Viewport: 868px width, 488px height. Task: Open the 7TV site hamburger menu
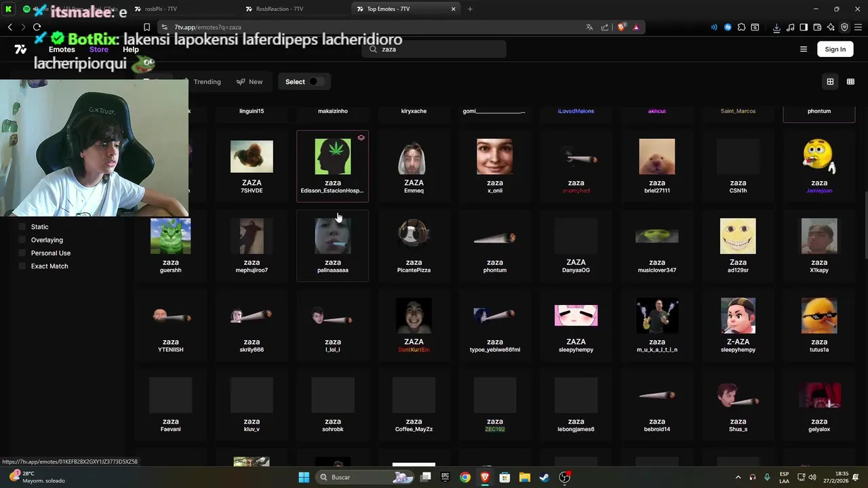(x=804, y=49)
